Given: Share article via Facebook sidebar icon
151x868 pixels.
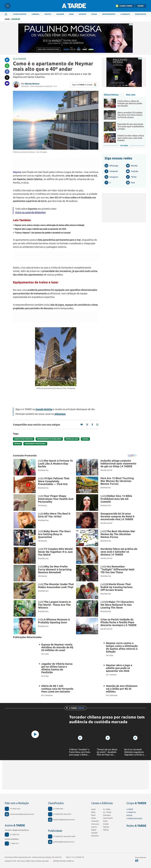Looking at the screenshot, I should click(x=7, y=72).
